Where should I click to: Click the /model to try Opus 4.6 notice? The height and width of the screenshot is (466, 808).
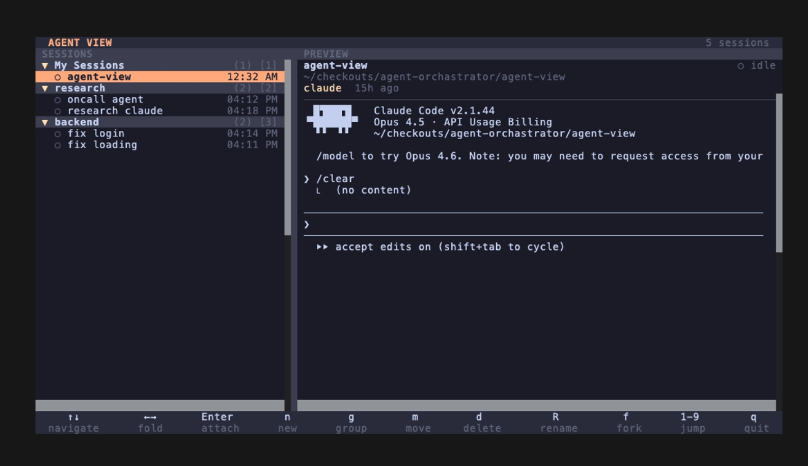click(540, 156)
